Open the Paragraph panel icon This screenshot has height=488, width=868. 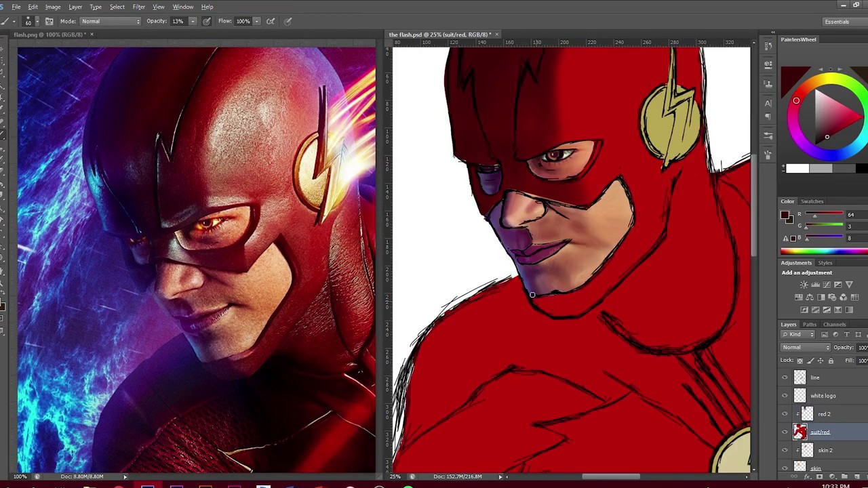[768, 117]
